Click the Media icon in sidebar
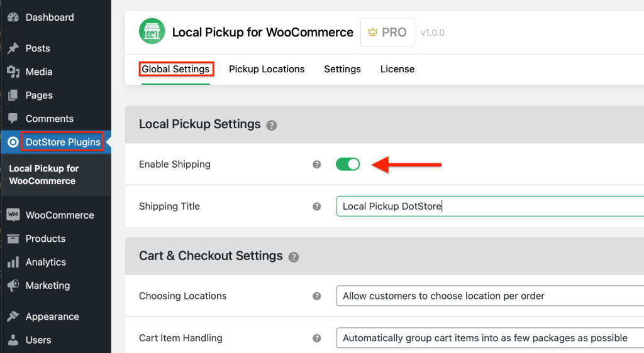Image resolution: width=644 pixels, height=353 pixels. click(x=13, y=72)
